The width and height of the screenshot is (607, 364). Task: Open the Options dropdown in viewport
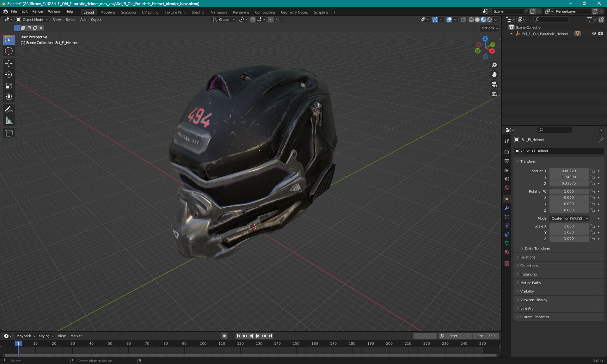click(x=490, y=28)
